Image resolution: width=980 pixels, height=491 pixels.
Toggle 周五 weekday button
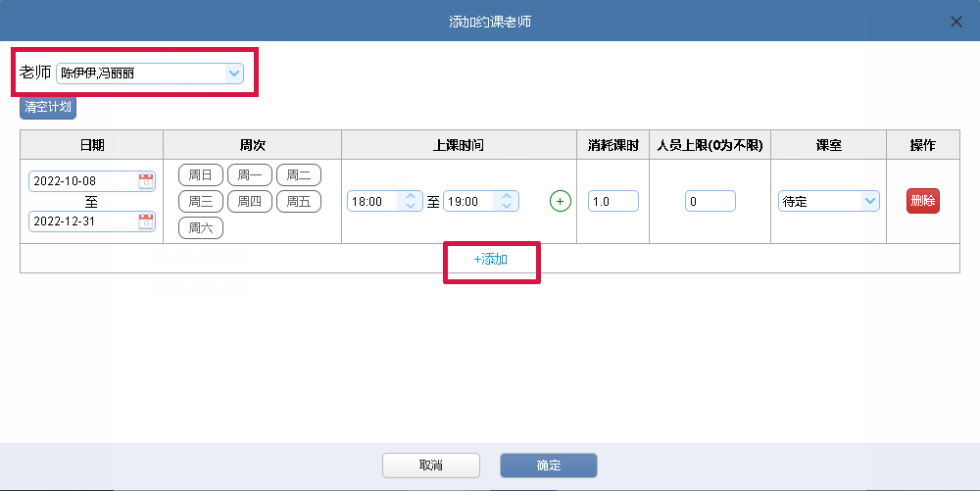pyautogui.click(x=299, y=201)
